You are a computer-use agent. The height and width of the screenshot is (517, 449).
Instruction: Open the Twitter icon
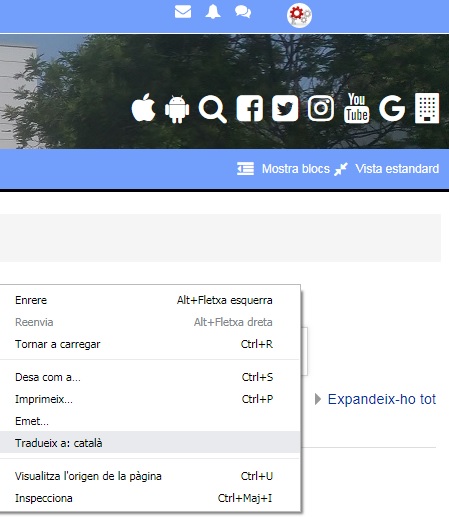click(285, 108)
